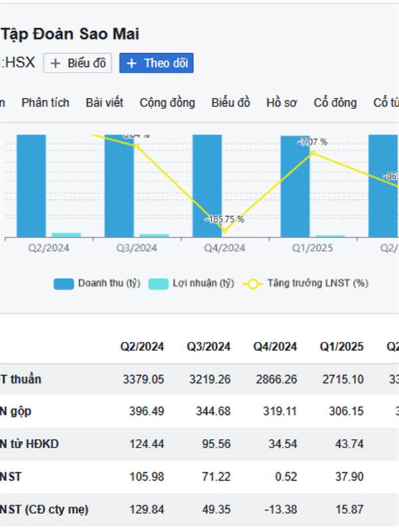Viewport: 399px width, 532px height.
Task: Toggle 'Doanh thu (tỷ)' legend swatch
Action: pos(63,284)
